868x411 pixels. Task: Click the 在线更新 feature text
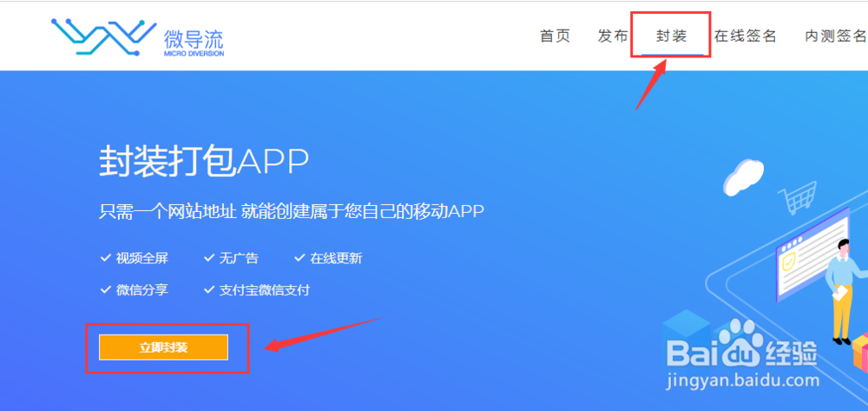(x=336, y=259)
